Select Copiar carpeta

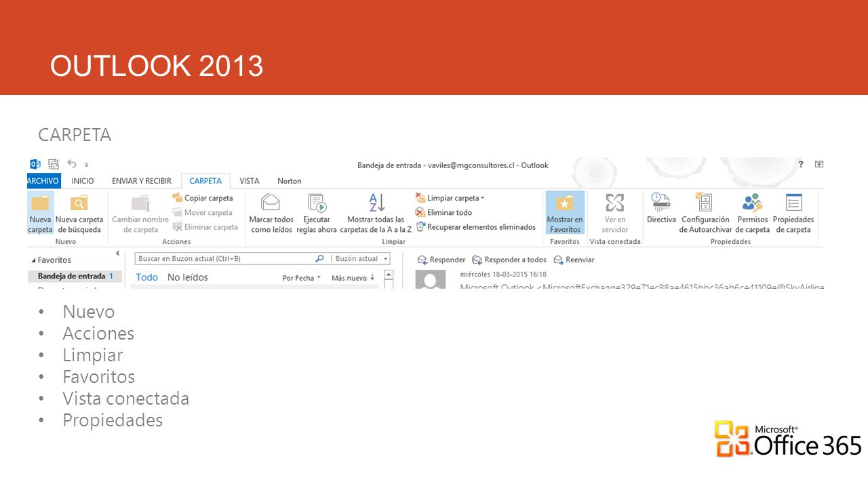pyautogui.click(x=203, y=198)
